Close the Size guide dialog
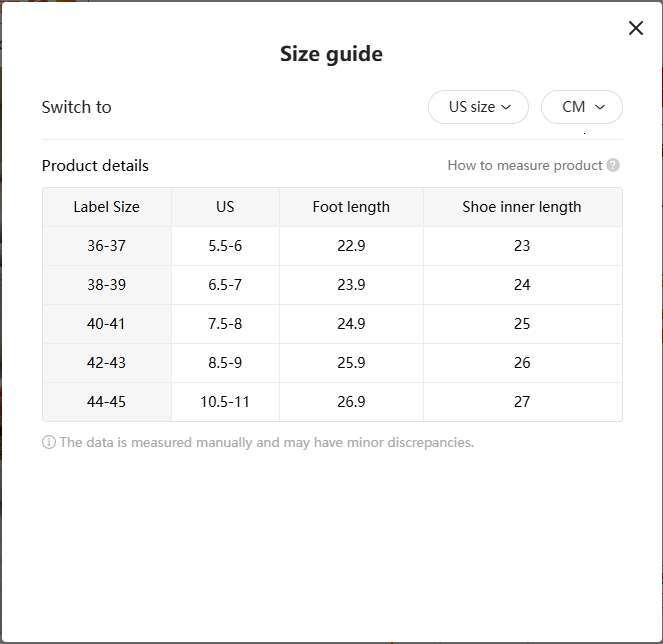Image resolution: width=663 pixels, height=644 pixels. pyautogui.click(x=636, y=28)
